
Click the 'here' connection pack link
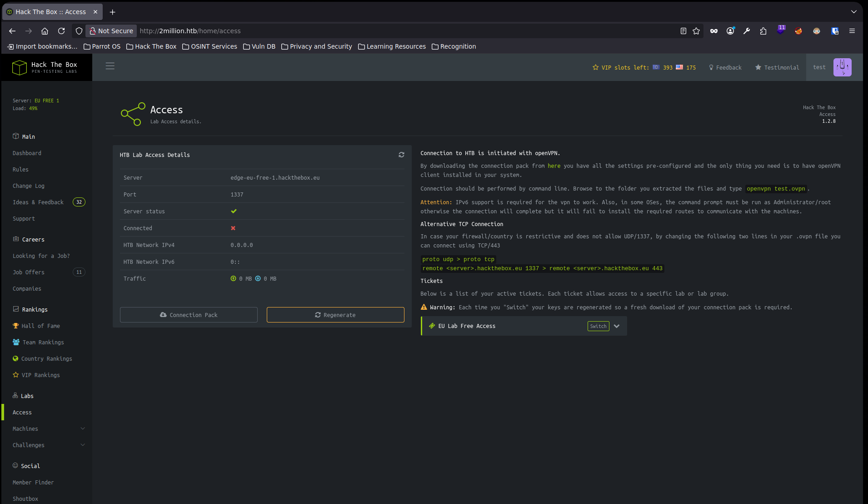click(554, 166)
